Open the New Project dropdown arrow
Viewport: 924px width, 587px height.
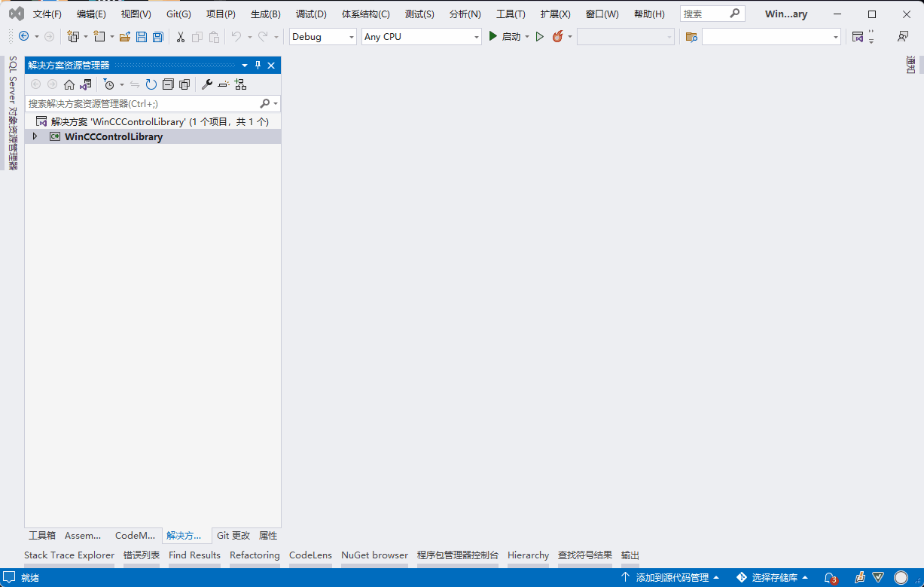85,37
